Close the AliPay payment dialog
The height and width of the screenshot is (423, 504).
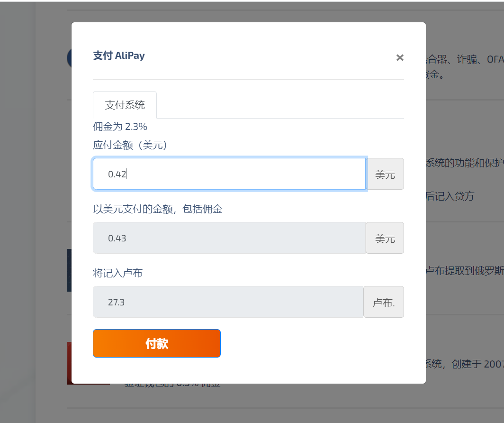tap(400, 58)
